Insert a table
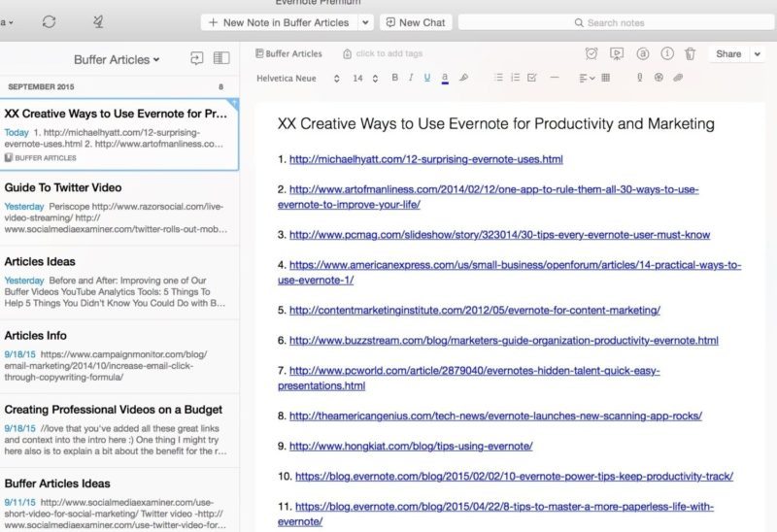Screen dimensions: 777x532 click(605, 78)
